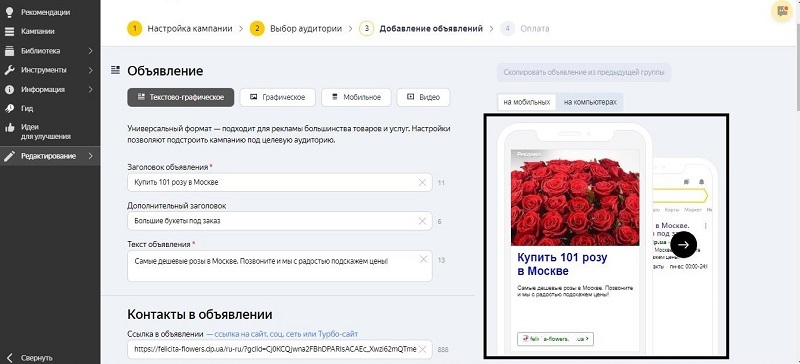Click the Гид rocket icon
The image size is (800, 364).
[x=9, y=108]
